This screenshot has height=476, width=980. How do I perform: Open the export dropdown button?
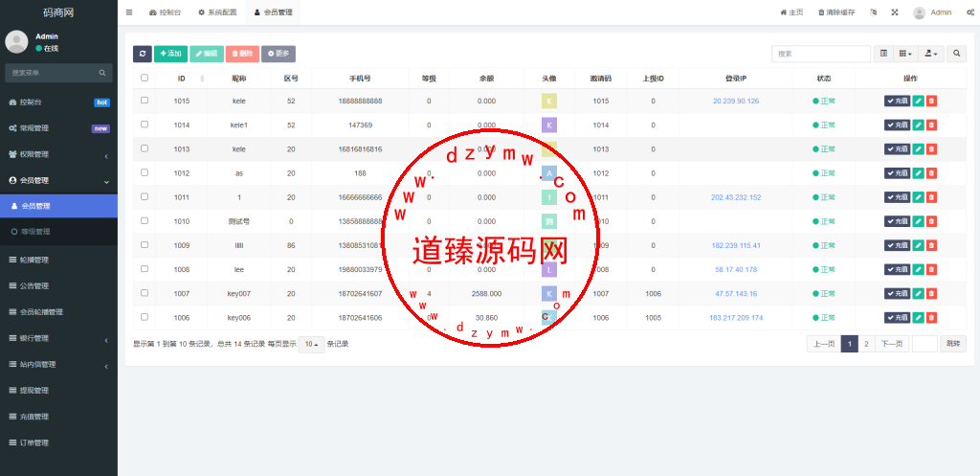point(930,54)
